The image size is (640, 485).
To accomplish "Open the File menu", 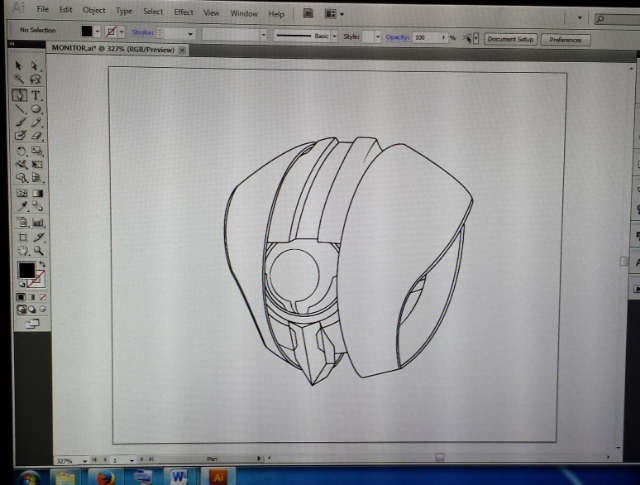I will click(x=42, y=9).
